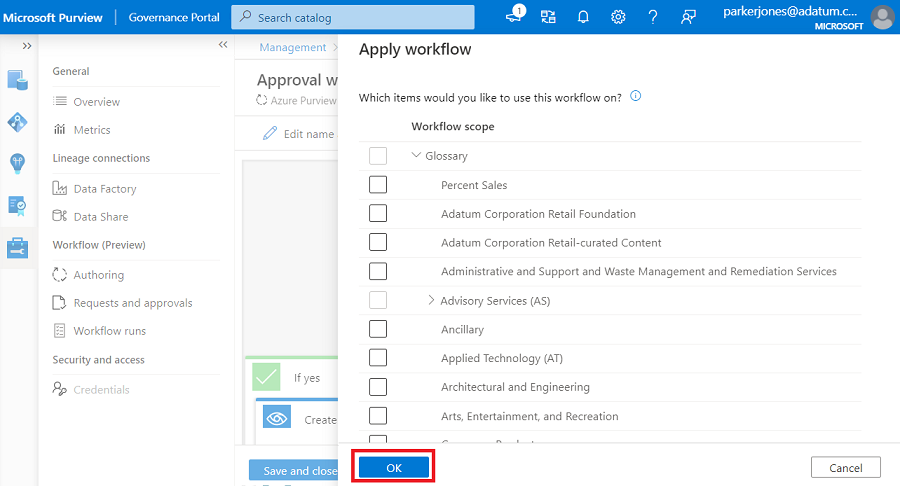Image resolution: width=900 pixels, height=486 pixels.
Task: Check the Percent Sales checkbox
Action: (378, 185)
